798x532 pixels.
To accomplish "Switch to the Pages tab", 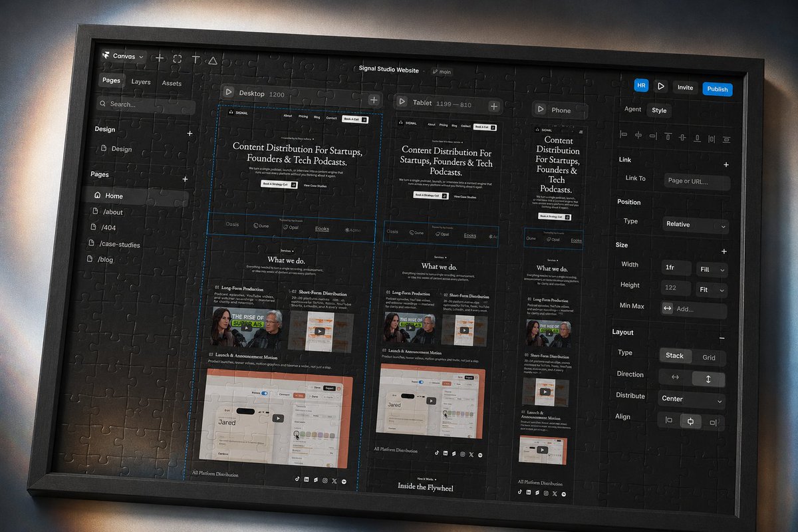I will coord(111,80).
